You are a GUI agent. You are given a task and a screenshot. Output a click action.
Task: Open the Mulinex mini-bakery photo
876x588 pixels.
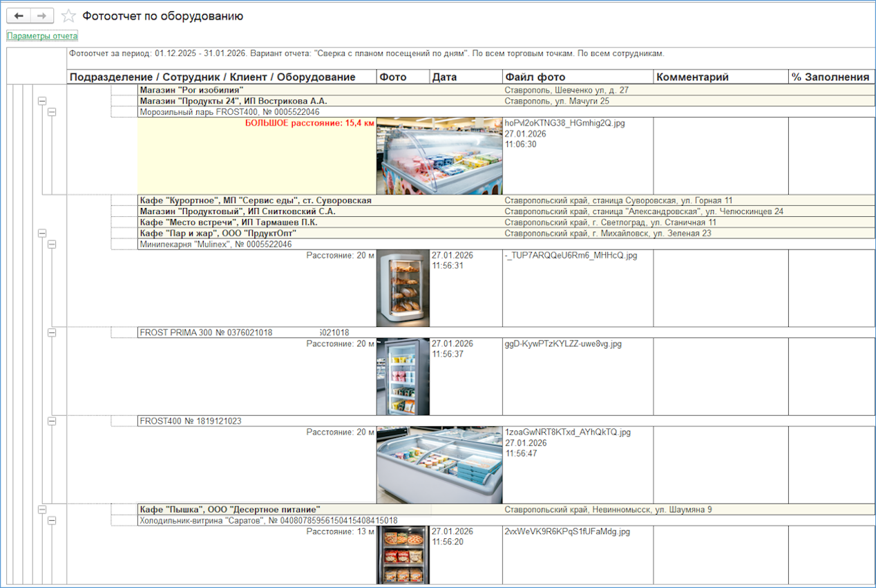[x=403, y=288]
